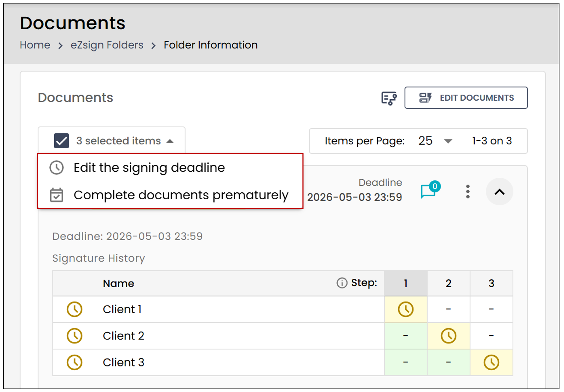564x392 pixels.
Task: Select Step 1 column header
Action: tap(406, 283)
